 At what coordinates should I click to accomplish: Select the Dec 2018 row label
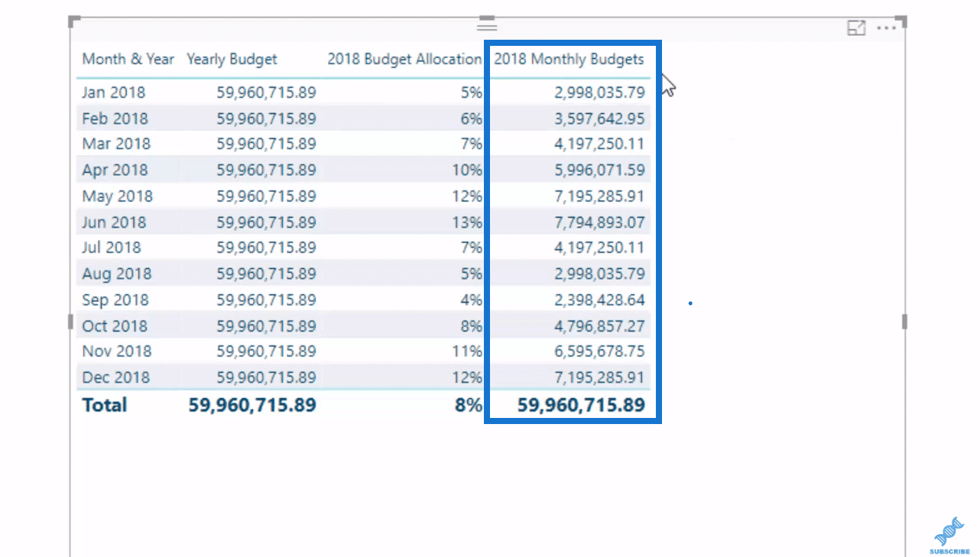[115, 377]
